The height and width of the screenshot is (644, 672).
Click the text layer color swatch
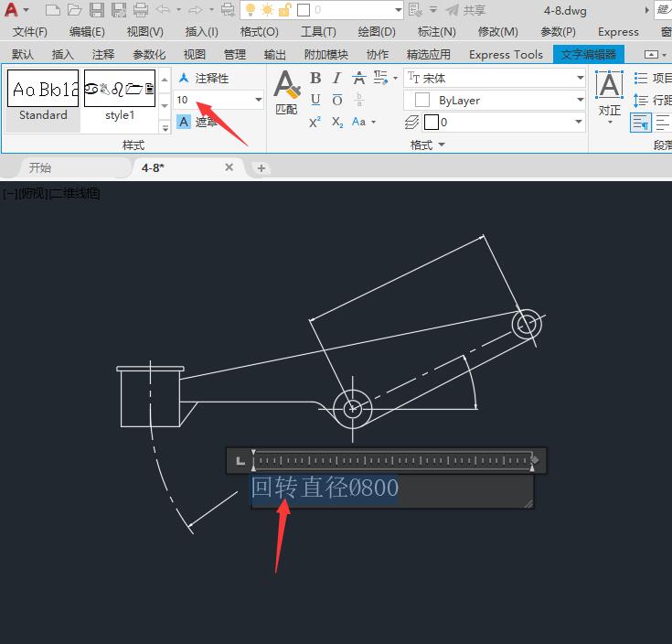pyautogui.click(x=432, y=123)
